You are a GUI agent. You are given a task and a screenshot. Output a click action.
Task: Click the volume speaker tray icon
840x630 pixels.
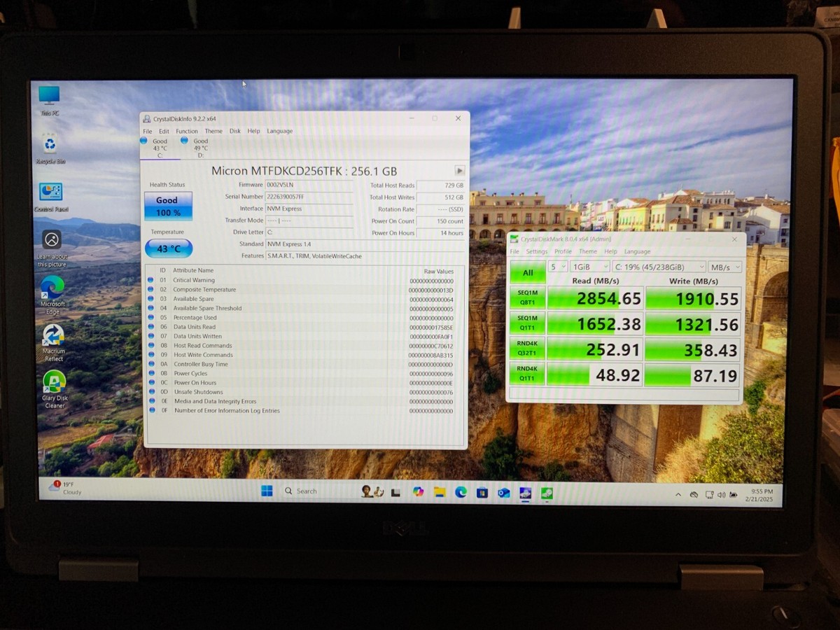(721, 495)
